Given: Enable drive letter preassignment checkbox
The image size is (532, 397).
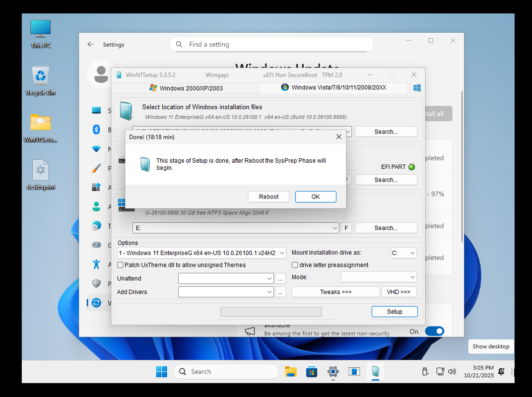Looking at the screenshot, I should coord(295,265).
